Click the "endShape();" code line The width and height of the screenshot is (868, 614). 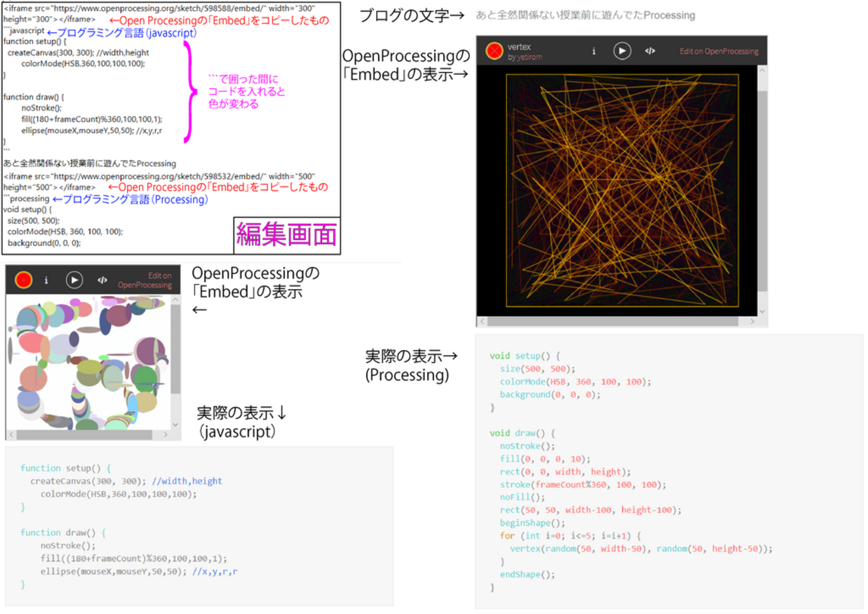tap(527, 574)
